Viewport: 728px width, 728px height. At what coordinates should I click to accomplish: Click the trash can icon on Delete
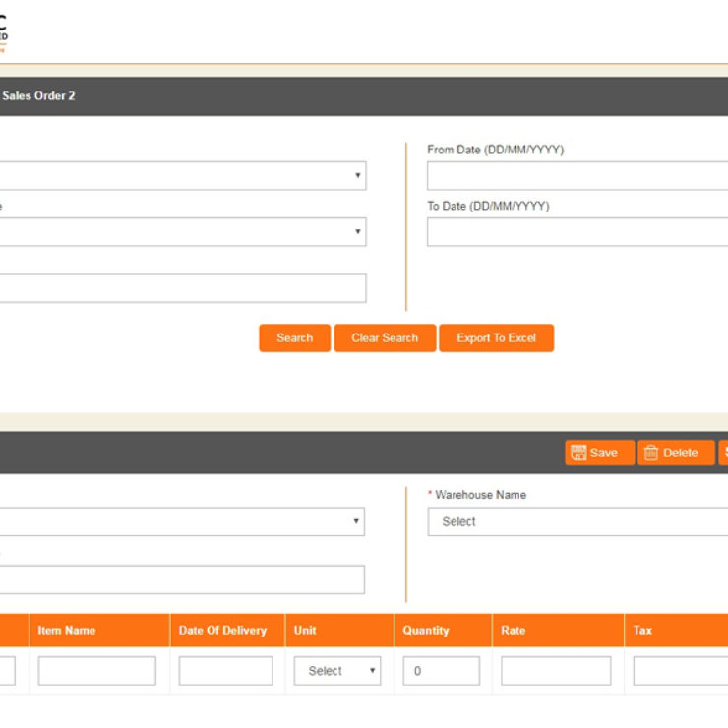point(651,453)
